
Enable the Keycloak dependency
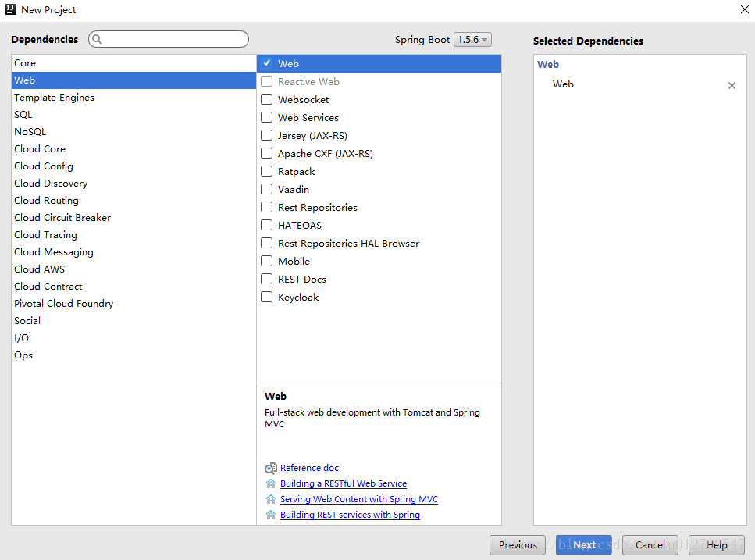click(267, 297)
